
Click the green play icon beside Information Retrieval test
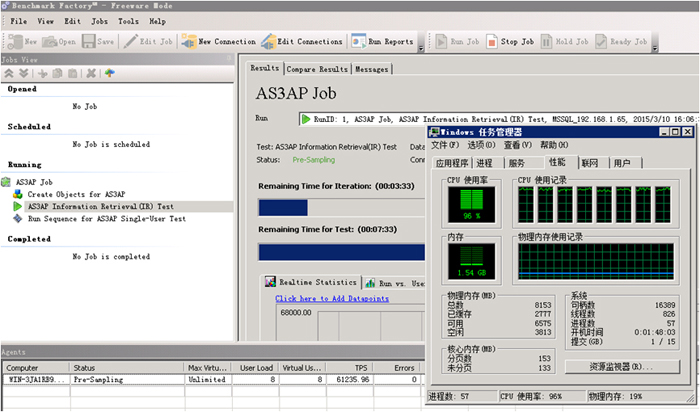tap(17, 206)
